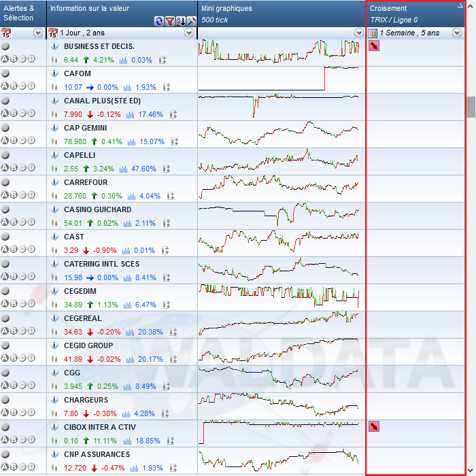Open info icon for BUSINESS ET DECIS.
This screenshot has width=476, height=476.
pyautogui.click(x=54, y=46)
